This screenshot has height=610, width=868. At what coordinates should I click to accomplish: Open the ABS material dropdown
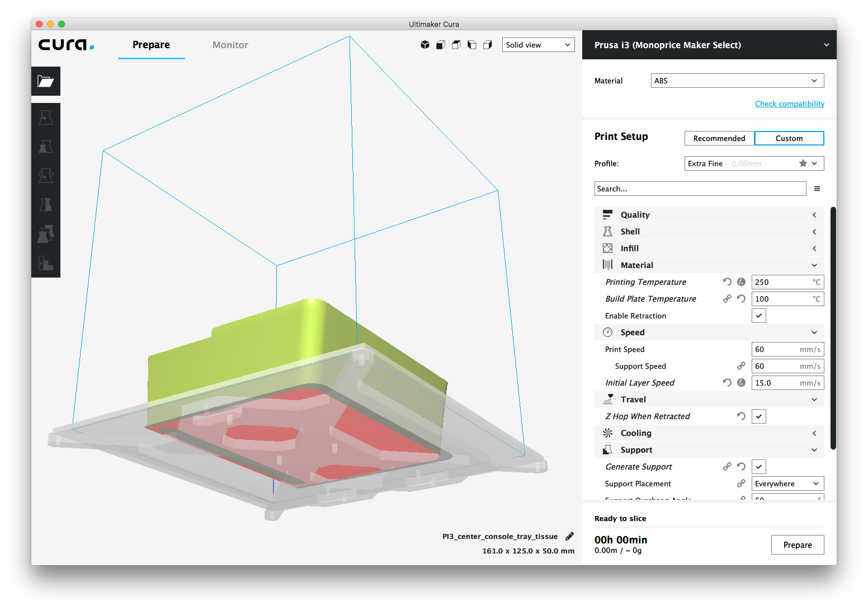click(737, 81)
